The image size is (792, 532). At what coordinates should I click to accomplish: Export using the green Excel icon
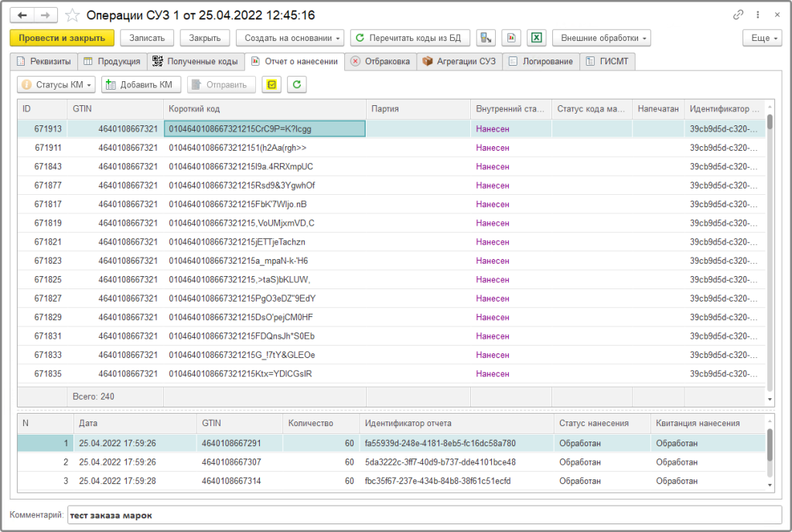[537, 38]
